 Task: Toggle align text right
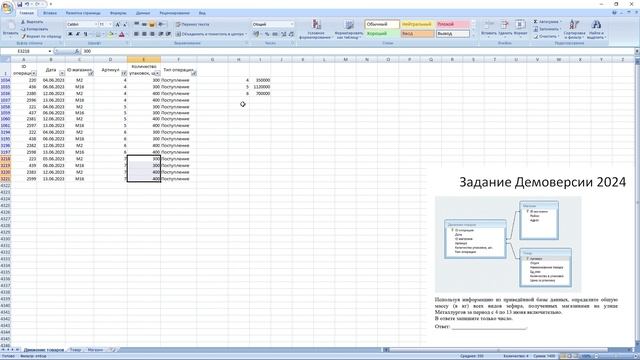coord(152,34)
